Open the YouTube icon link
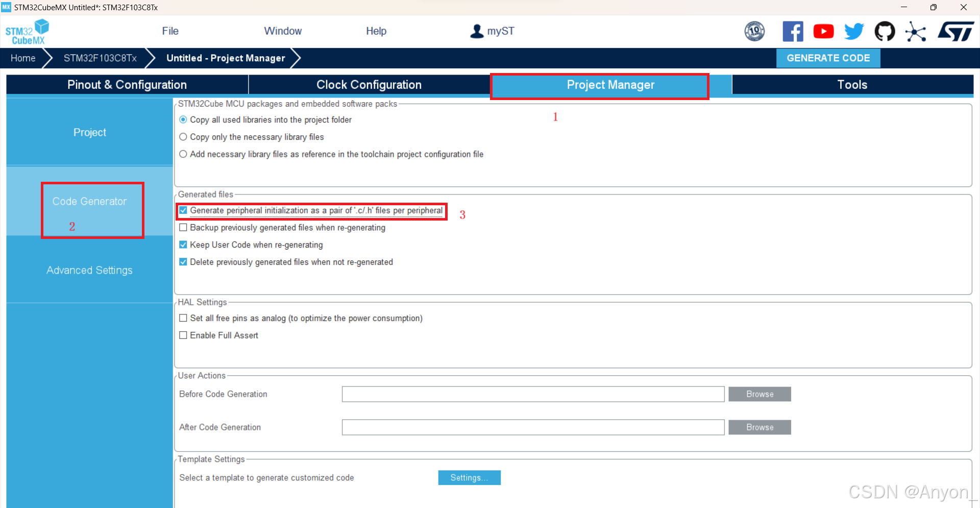The width and height of the screenshot is (980, 508). pos(823,31)
